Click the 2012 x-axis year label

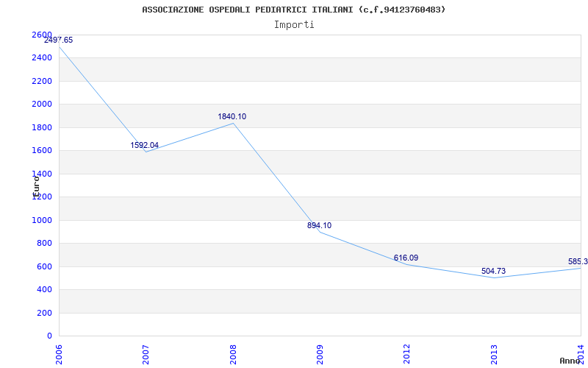(407, 355)
